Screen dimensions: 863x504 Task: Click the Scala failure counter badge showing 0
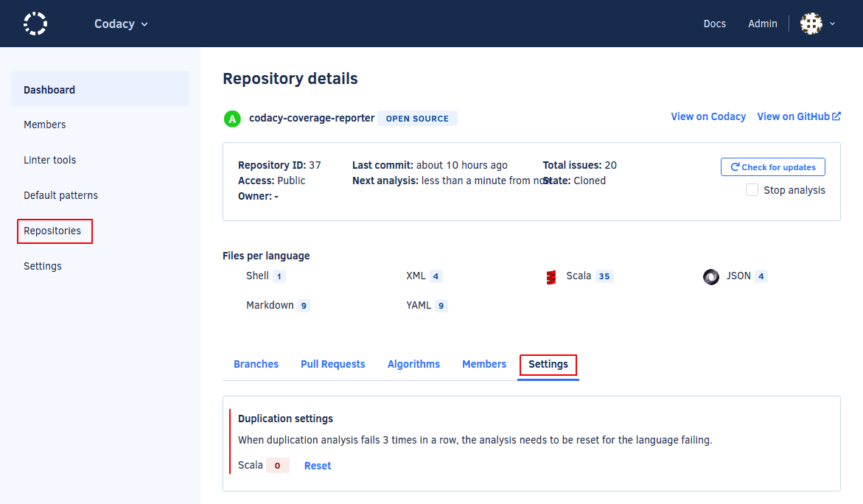pyautogui.click(x=277, y=465)
